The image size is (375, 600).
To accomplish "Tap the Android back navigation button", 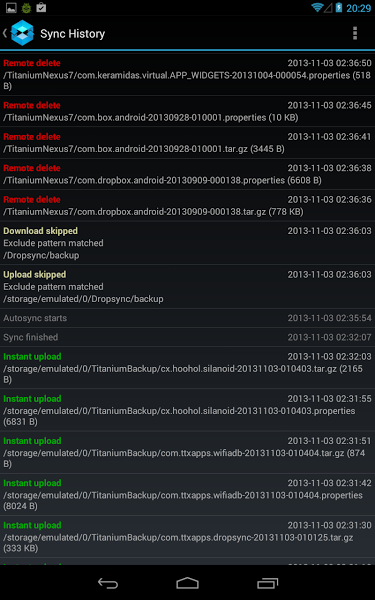I will click(108, 583).
